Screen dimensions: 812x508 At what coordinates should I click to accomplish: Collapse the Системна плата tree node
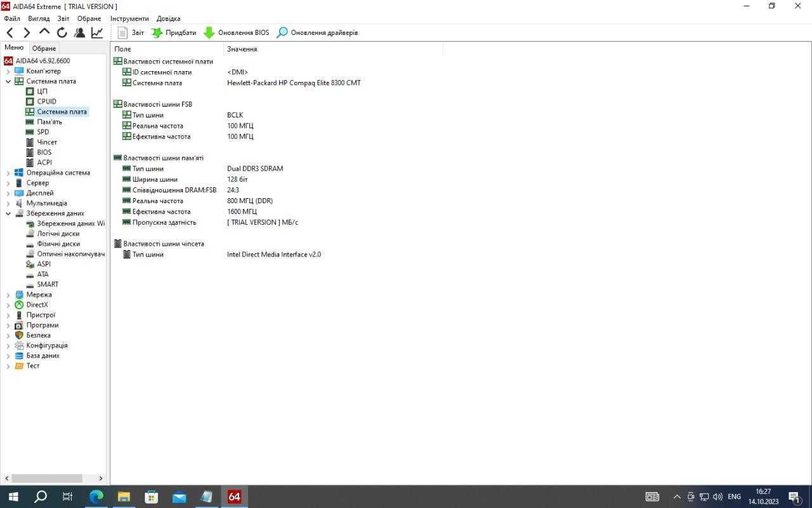(8, 81)
